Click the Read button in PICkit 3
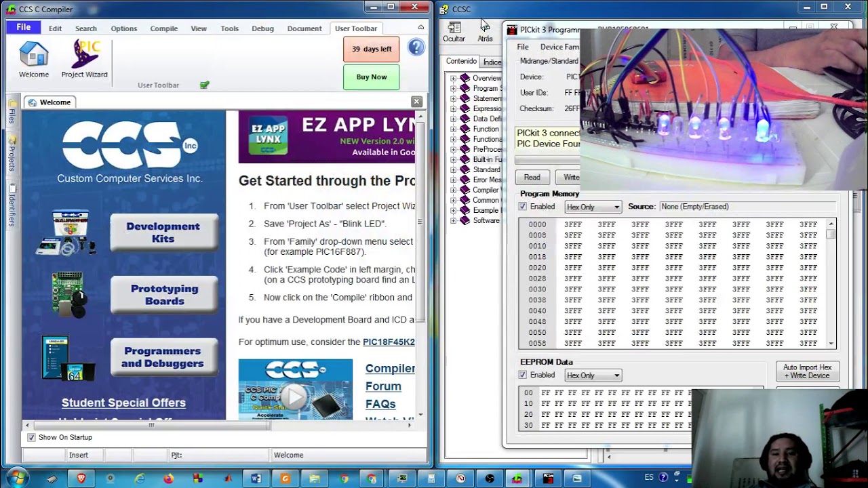 tap(532, 178)
